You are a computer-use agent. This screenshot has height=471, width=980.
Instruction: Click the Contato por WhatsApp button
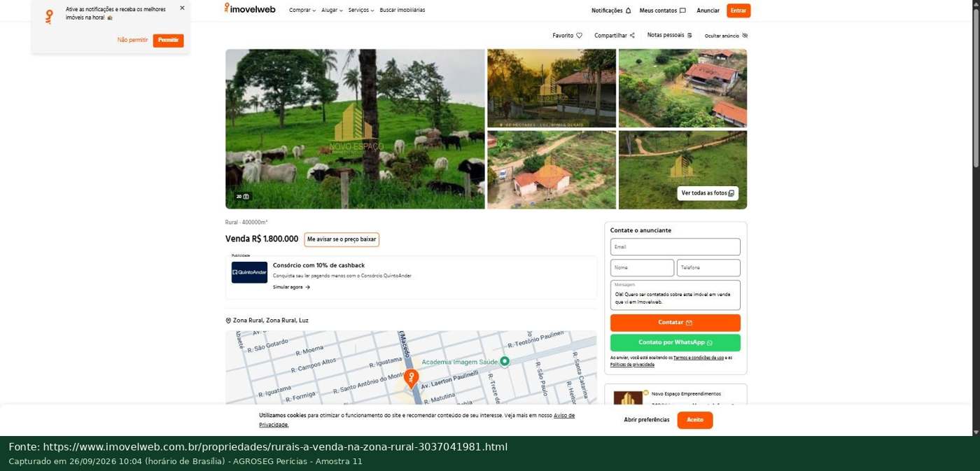675,343
